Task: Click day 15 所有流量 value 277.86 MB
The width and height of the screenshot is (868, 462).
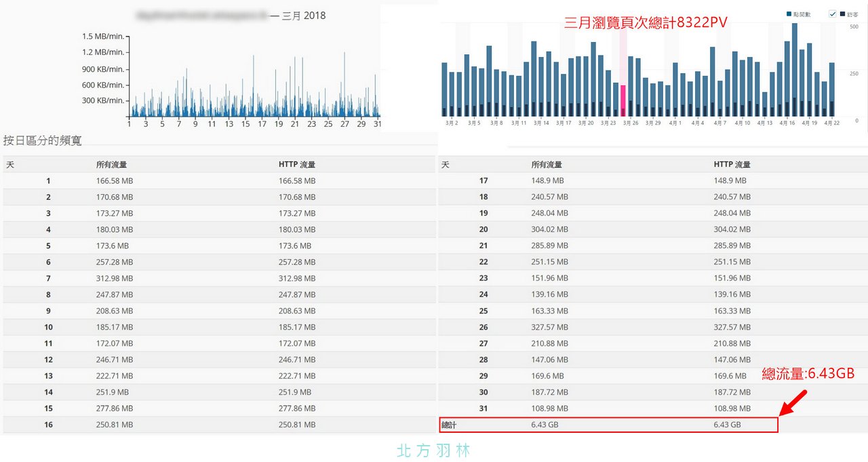Action: pyautogui.click(x=115, y=408)
